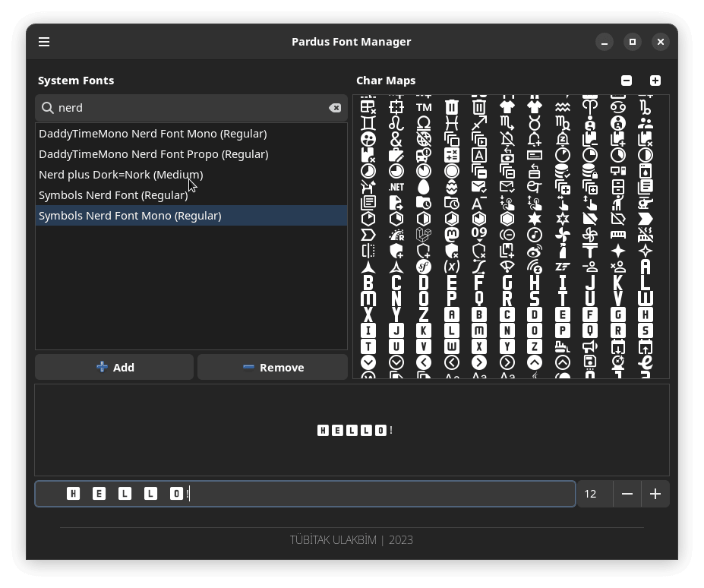Clear the search field using the clear icon
Viewport: 704px width, 588px height.
point(335,107)
